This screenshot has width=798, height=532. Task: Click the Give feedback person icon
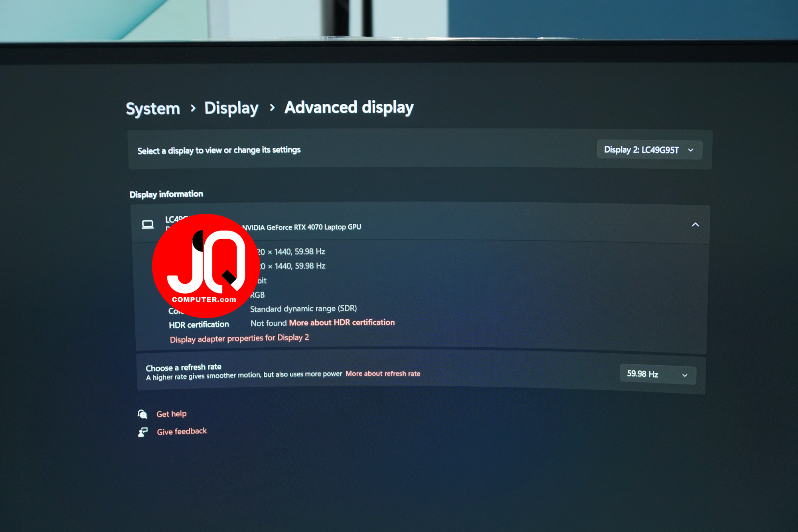coord(143,432)
